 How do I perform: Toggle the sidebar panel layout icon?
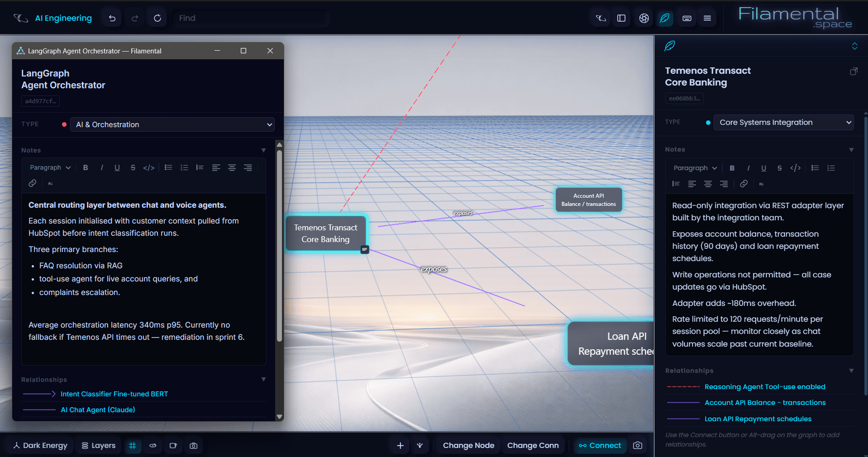[621, 18]
